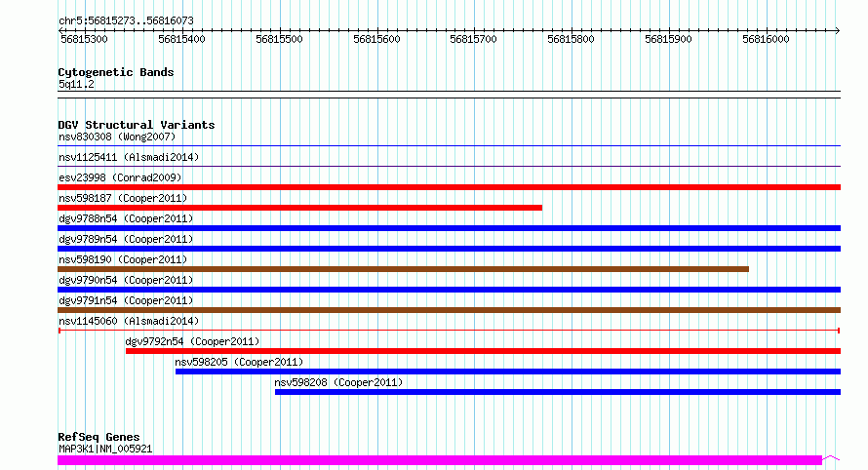
Task: Click the right arrowhead of the ruler
Action: tap(838, 30)
